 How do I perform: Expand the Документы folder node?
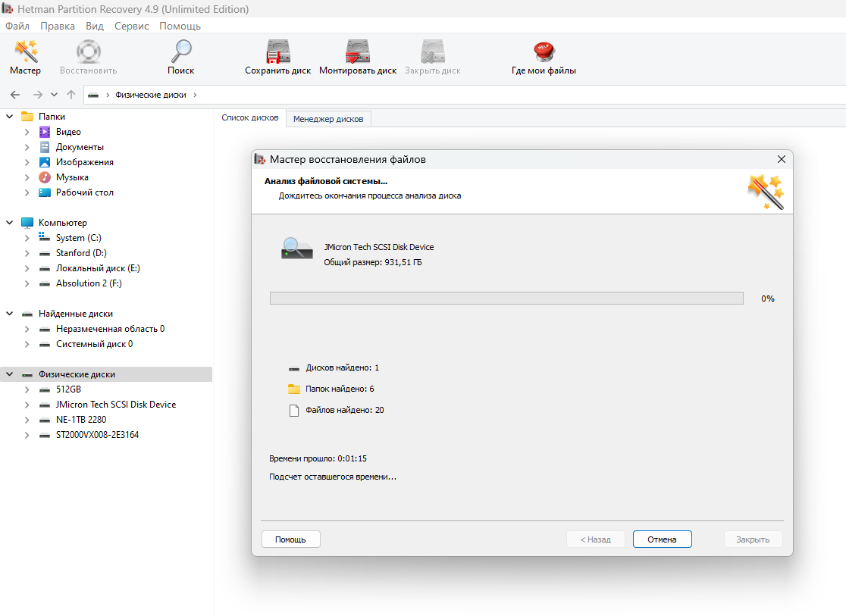(27, 147)
